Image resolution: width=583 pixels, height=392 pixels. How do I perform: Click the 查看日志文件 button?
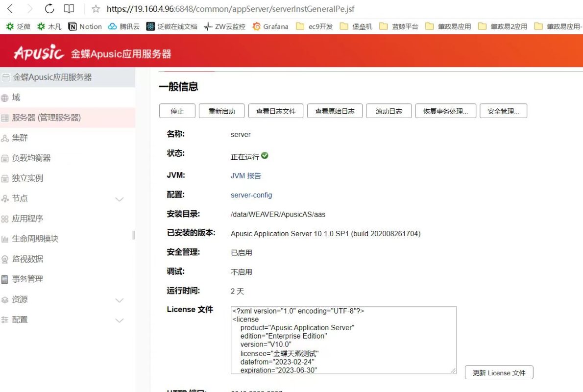[276, 111]
